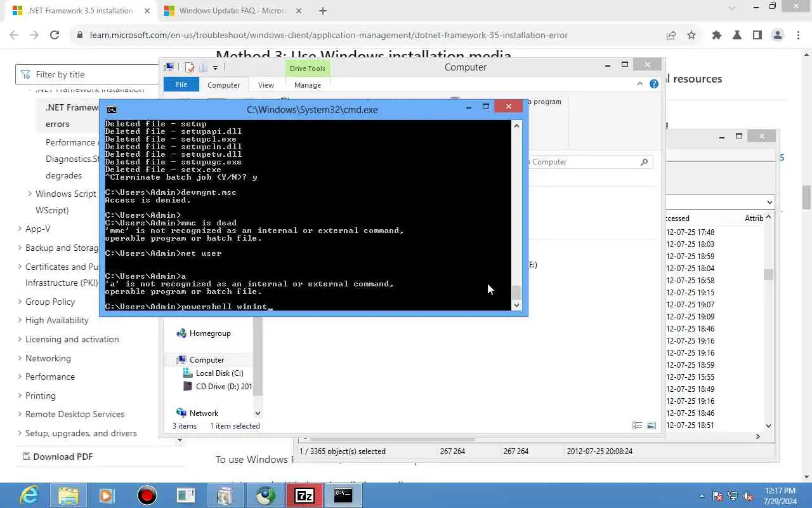Switch Explorer to details view icon
Screen dimensions: 812x508
(638, 425)
